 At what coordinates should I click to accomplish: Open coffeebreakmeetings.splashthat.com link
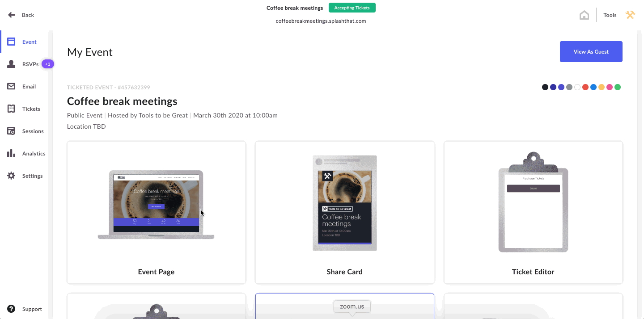pos(321,21)
